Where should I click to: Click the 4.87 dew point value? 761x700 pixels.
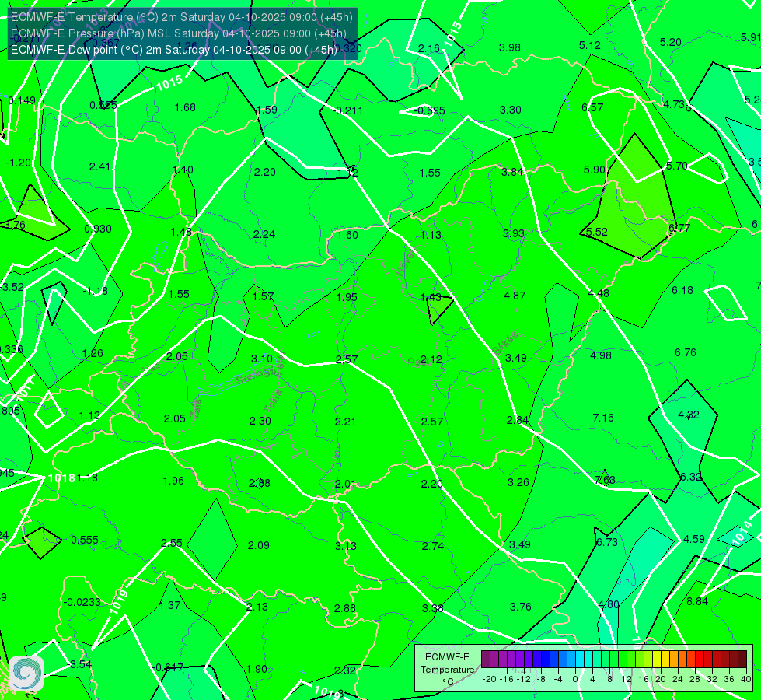point(515,296)
